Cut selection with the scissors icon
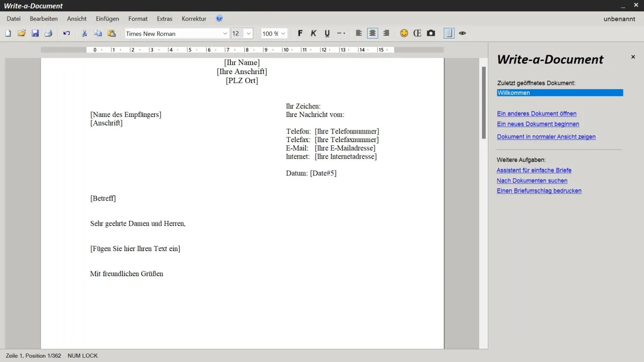644x362 pixels. coord(84,33)
